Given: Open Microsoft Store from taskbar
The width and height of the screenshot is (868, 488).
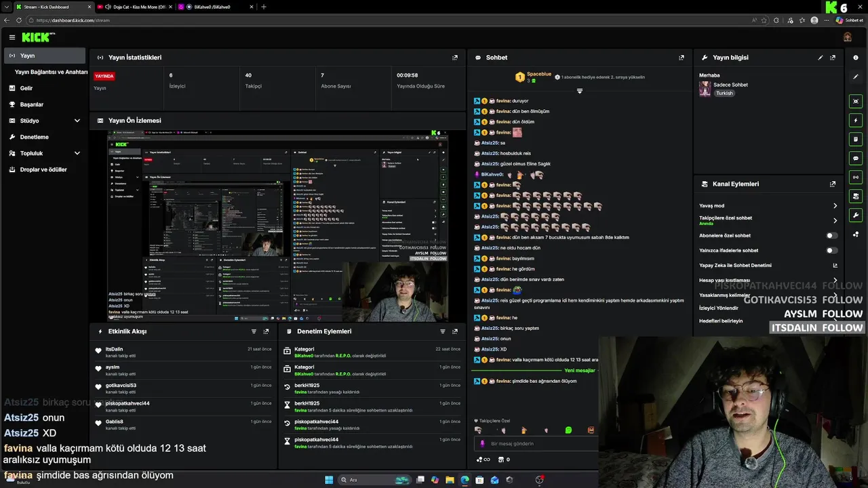Looking at the screenshot, I should click(x=479, y=480).
